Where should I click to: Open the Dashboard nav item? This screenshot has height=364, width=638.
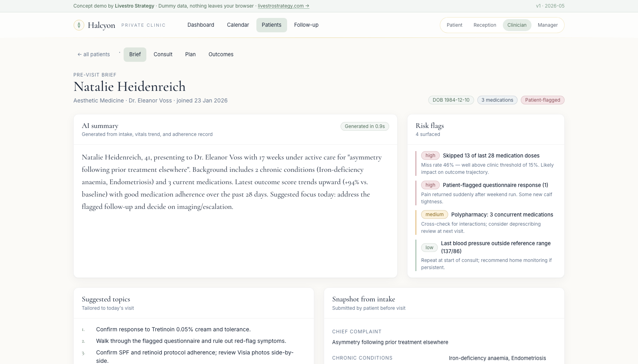point(201,25)
